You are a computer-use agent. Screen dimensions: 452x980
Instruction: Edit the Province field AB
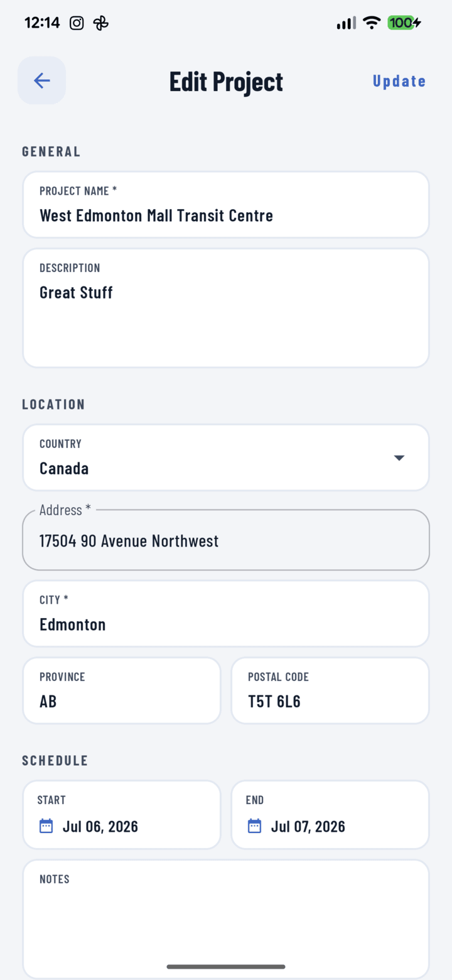(x=122, y=690)
